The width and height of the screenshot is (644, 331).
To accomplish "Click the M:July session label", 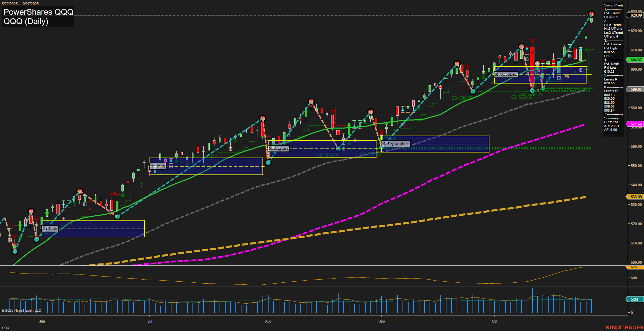I will tap(158, 166).
